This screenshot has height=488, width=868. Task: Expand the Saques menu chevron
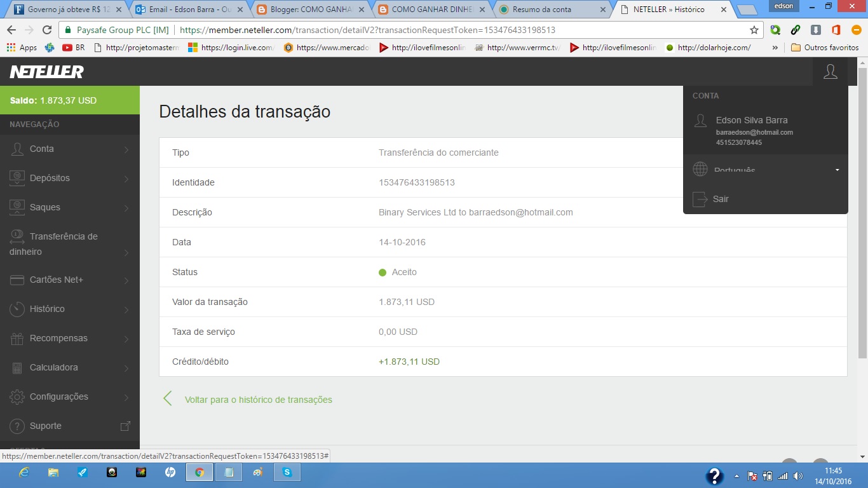point(126,208)
